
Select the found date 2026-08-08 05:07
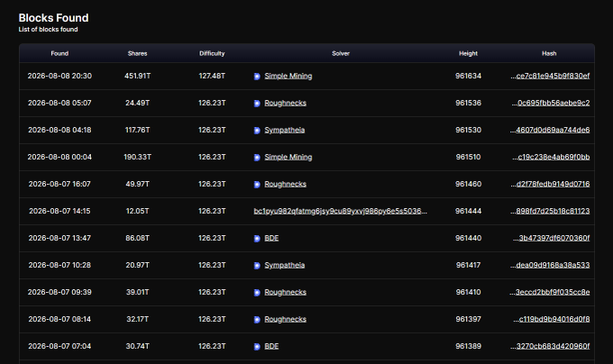click(x=59, y=103)
